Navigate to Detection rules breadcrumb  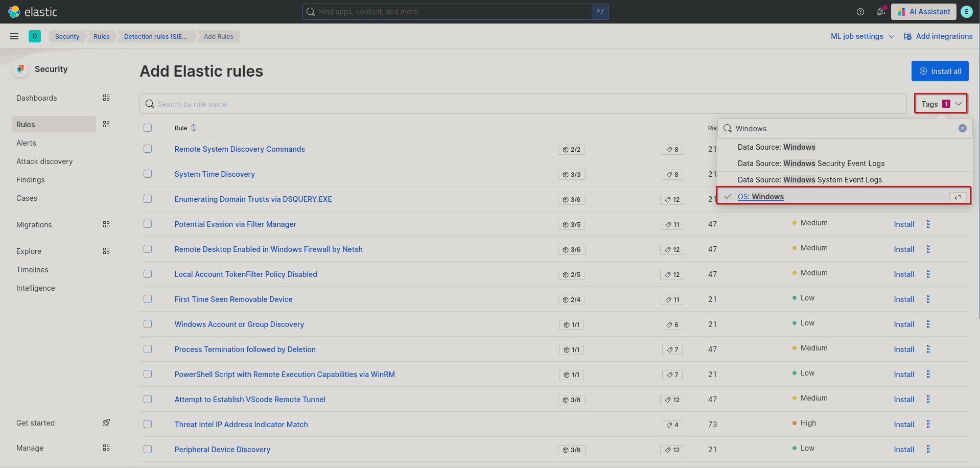155,36
